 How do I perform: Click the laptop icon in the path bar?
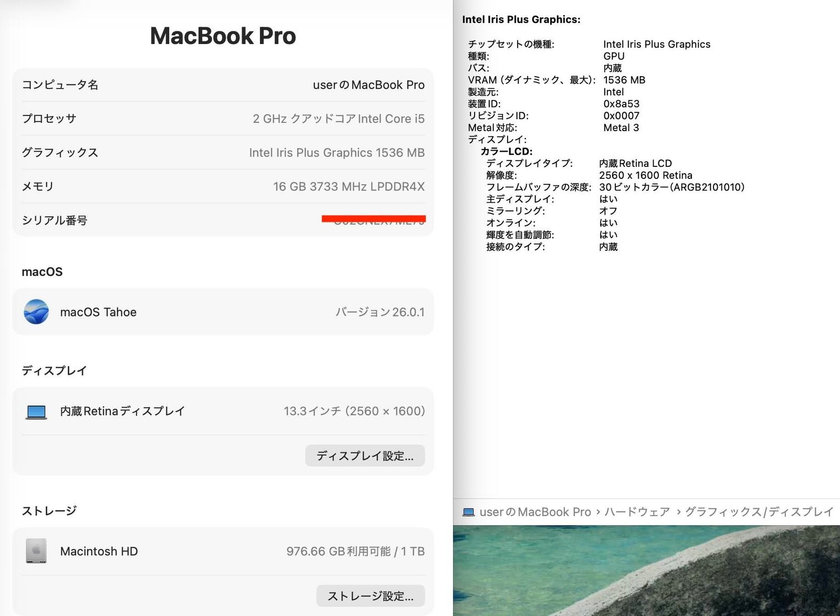469,512
